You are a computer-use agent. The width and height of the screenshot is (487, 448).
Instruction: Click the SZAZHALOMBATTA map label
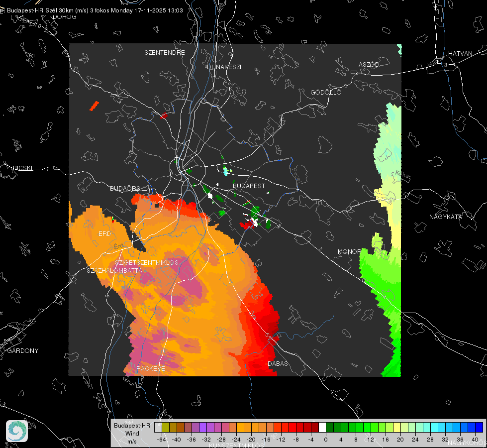(x=114, y=270)
